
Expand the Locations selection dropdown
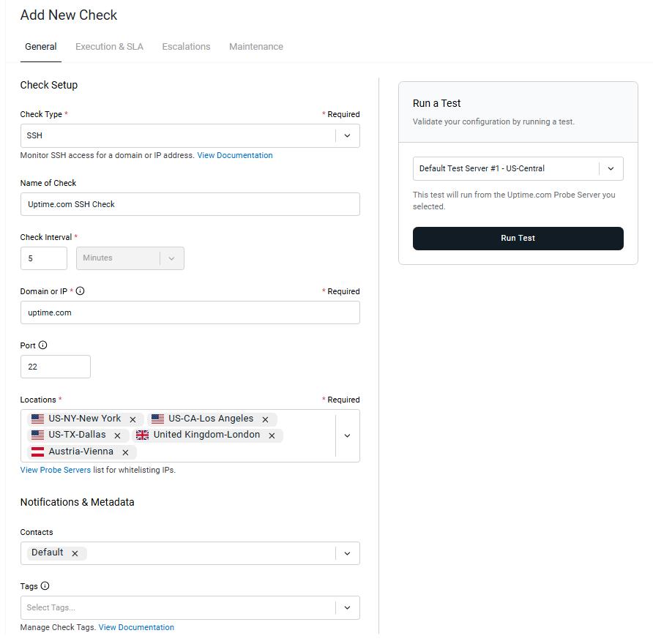tap(347, 435)
